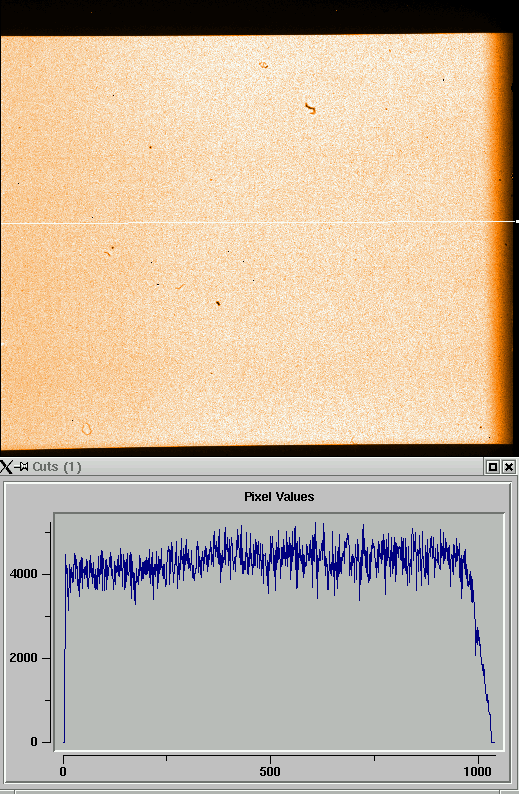Maximize the Cuts (1) window
The image size is (519, 794).
[x=492, y=467]
